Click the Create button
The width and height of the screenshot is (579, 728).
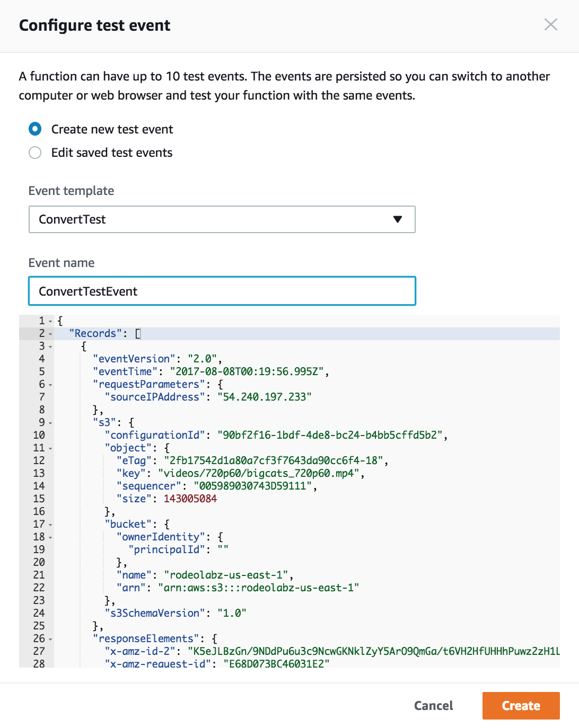point(521,706)
